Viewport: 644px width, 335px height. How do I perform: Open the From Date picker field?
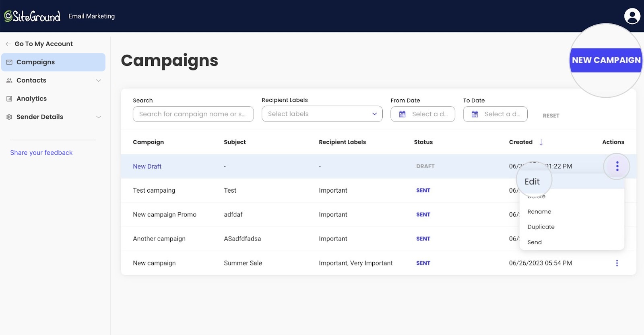pos(423,114)
